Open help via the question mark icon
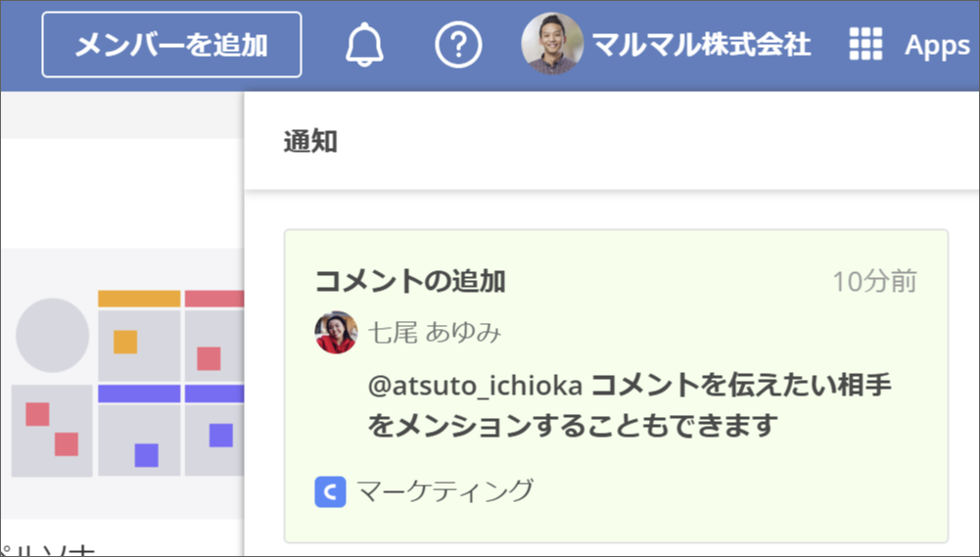 click(x=458, y=45)
